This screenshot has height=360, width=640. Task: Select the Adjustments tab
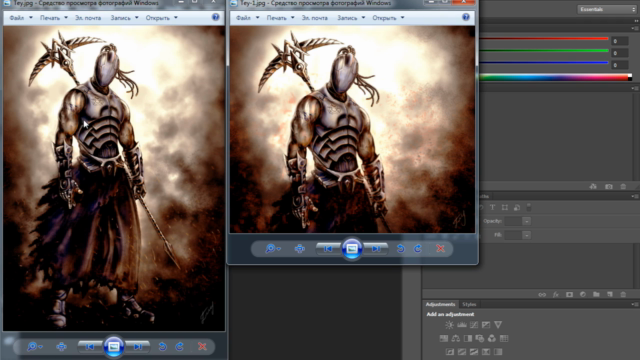pyautogui.click(x=440, y=304)
